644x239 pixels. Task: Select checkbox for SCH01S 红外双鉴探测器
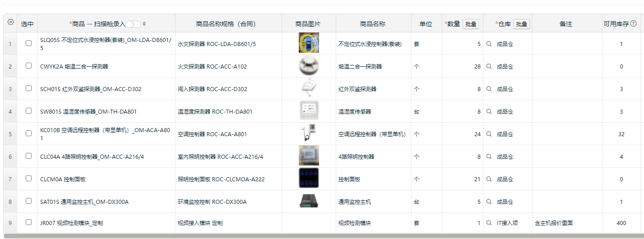[x=28, y=88]
